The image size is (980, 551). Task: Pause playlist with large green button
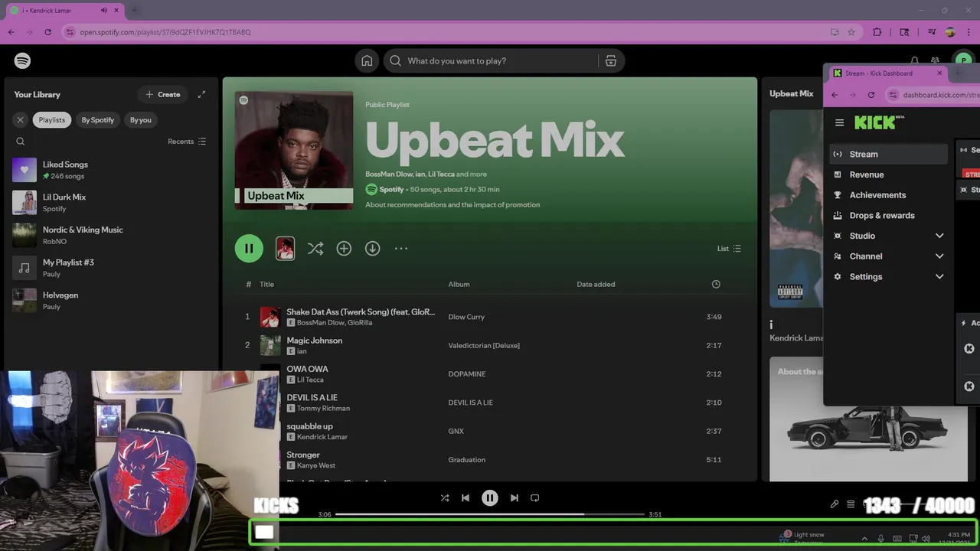249,249
